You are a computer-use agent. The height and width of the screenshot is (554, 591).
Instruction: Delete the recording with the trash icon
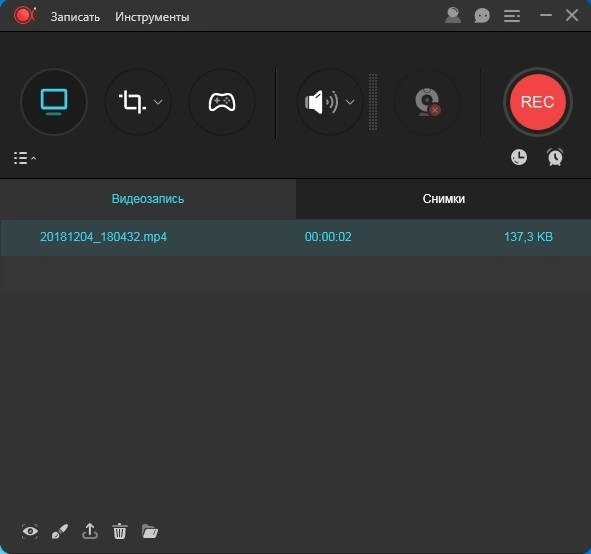120,531
